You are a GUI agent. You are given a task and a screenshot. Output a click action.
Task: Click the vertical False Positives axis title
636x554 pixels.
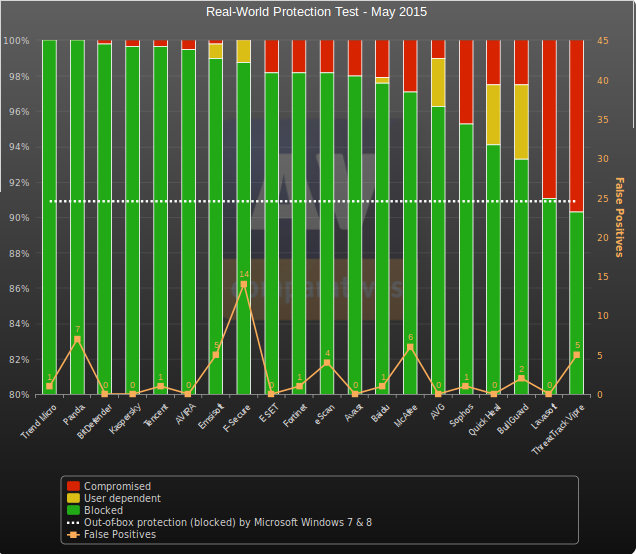(x=619, y=217)
